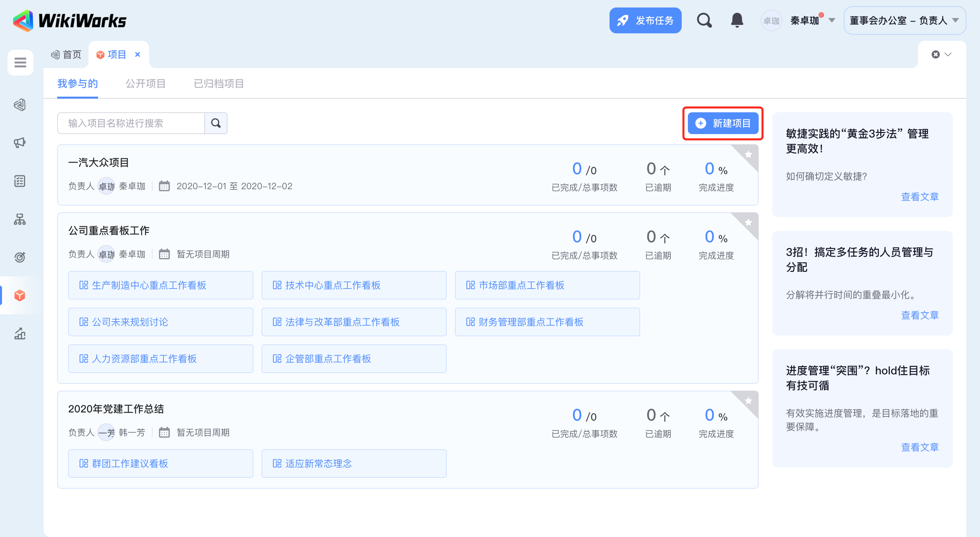The height and width of the screenshot is (537, 980).
Task: Click the 新建项目 button
Action: coord(723,123)
